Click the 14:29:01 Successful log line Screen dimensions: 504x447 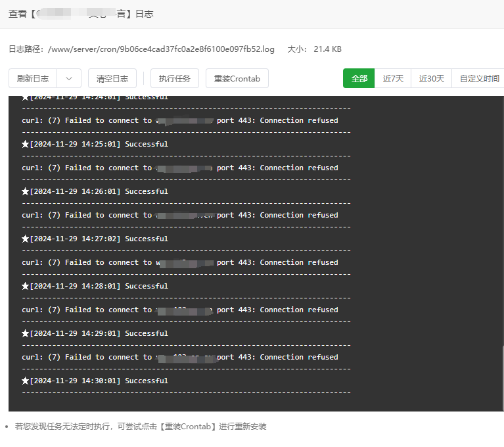click(x=95, y=333)
